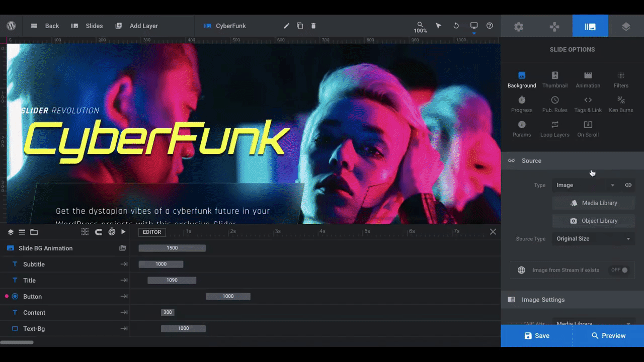644x362 pixels.
Task: Open the Add Layer menu
Action: 136,26
